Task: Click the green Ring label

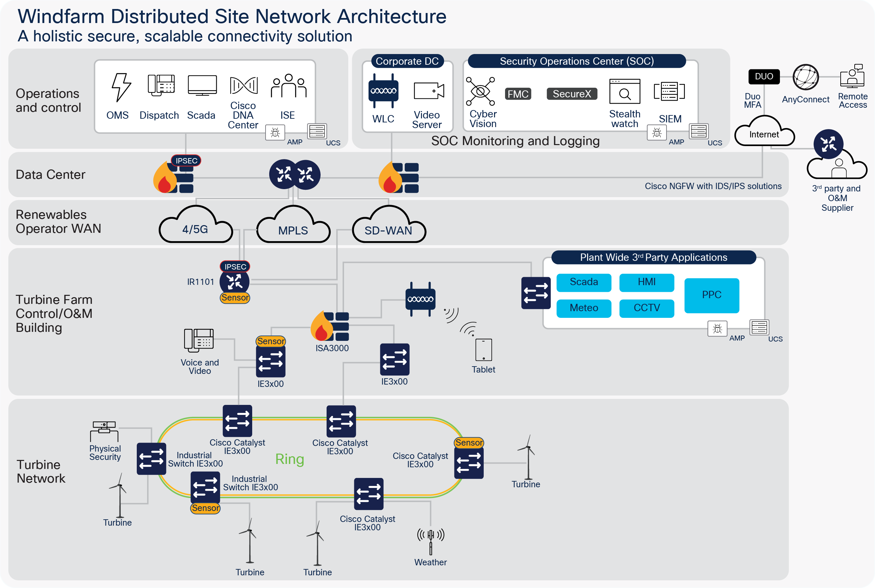Action: 290,459
